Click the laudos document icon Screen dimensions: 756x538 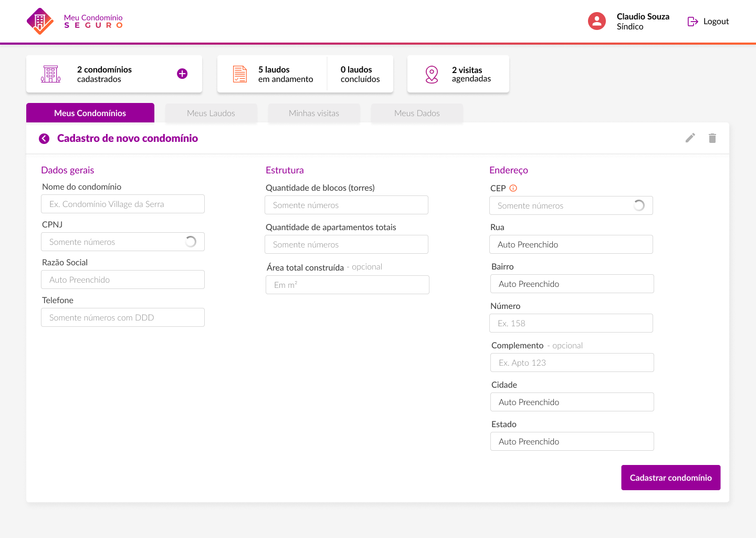click(240, 74)
